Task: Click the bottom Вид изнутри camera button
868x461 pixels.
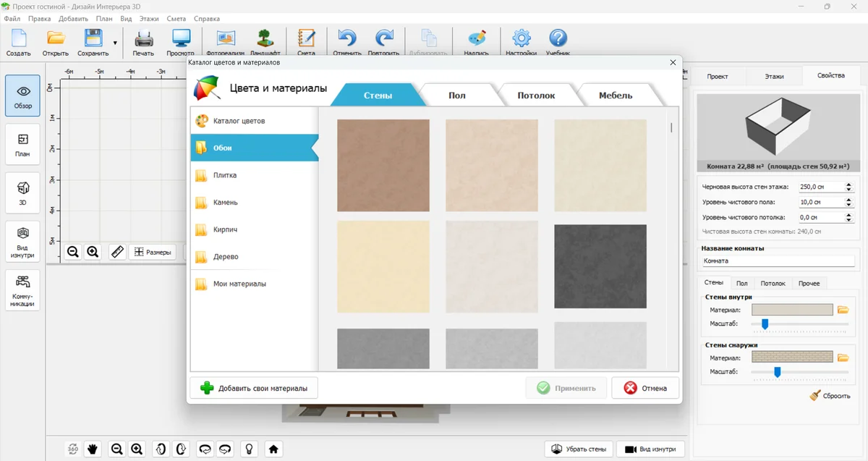Action: pyautogui.click(x=651, y=449)
